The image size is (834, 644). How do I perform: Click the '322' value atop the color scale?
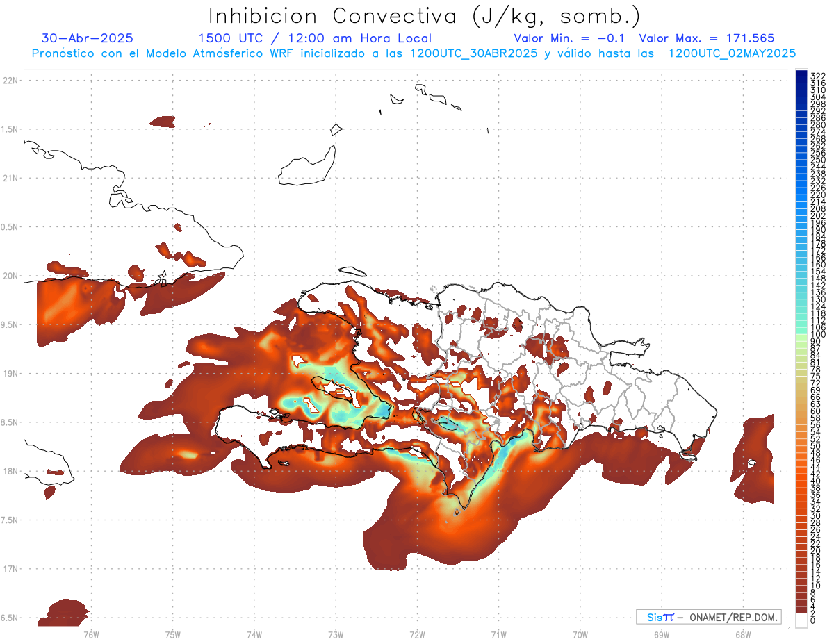818,75
